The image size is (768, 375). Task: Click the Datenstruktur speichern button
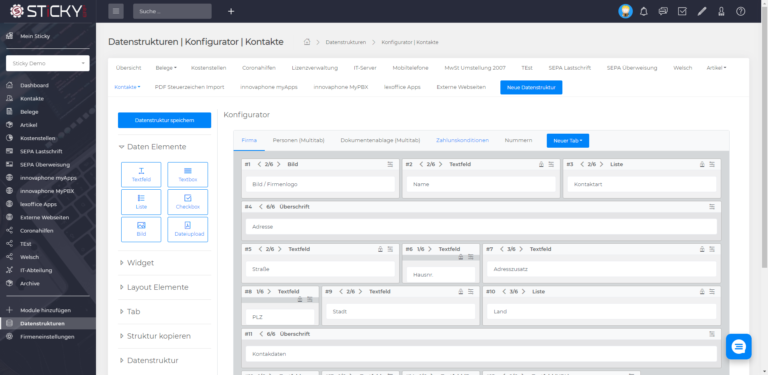click(165, 120)
